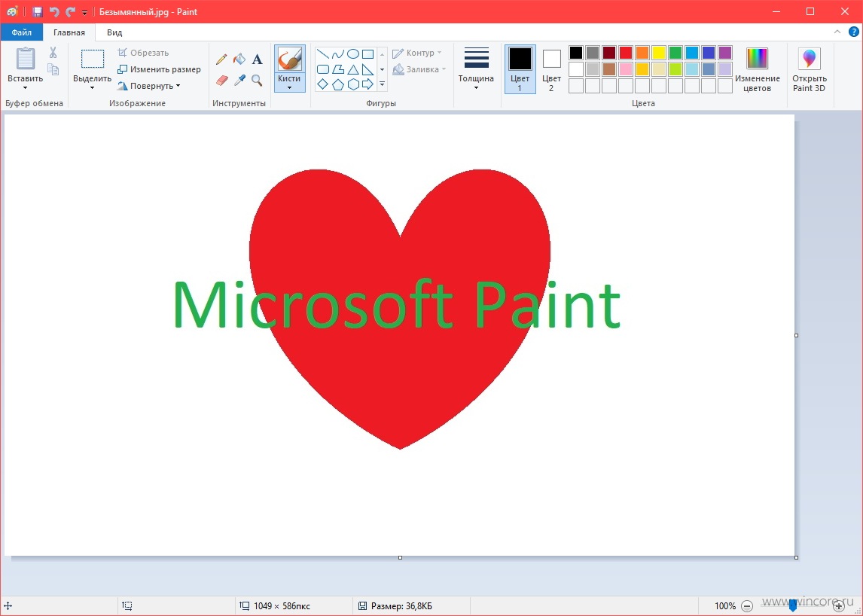Viewport: 863px width, 616px height.
Task: Select the Curve shape
Action: click(338, 54)
